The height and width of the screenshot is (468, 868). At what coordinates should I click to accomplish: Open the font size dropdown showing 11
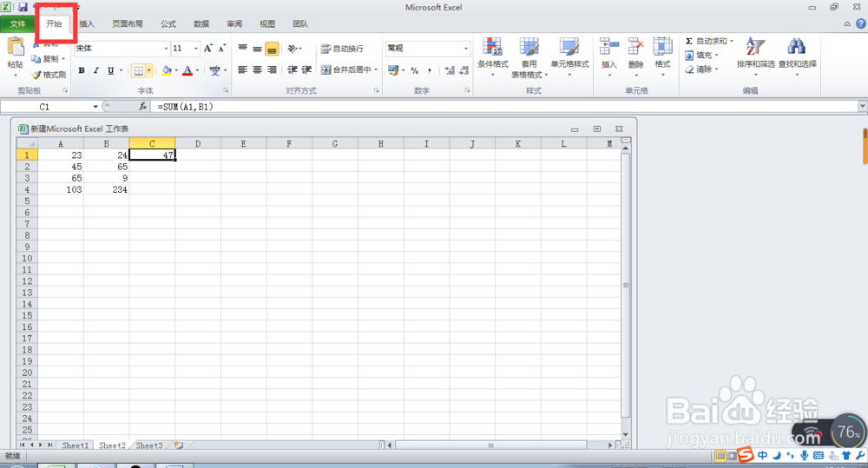[195, 49]
